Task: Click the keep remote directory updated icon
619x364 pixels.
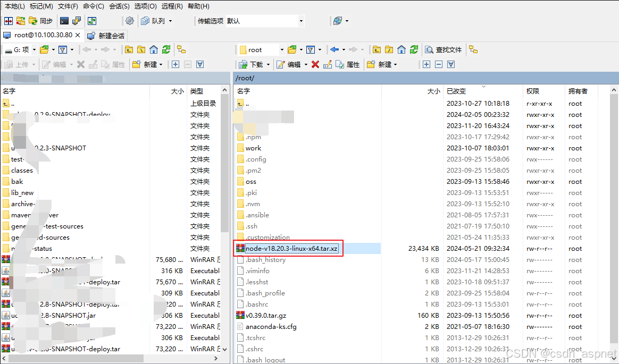Action: pyautogui.click(x=92, y=21)
